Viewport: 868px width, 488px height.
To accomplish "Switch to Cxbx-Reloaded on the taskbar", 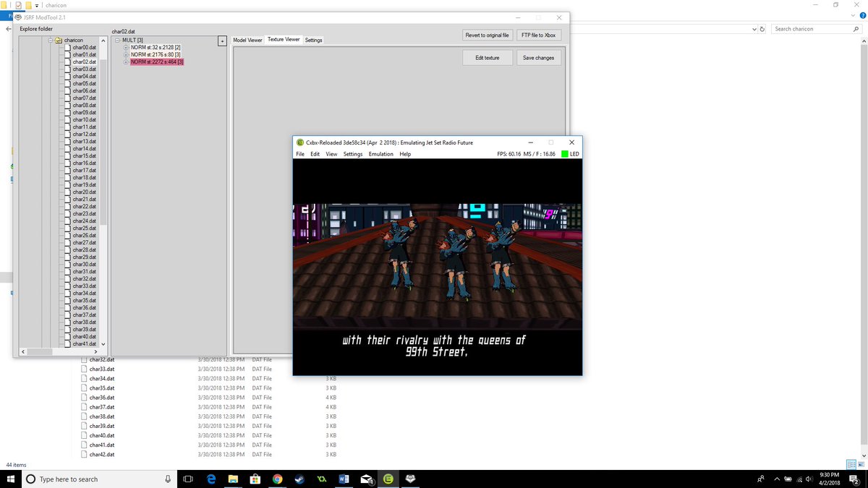I will (x=388, y=479).
